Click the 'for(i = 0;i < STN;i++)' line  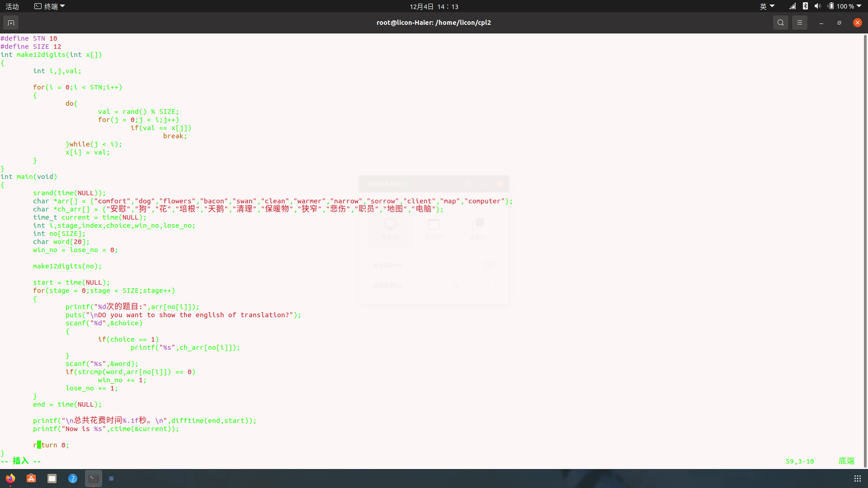pyautogui.click(x=77, y=87)
